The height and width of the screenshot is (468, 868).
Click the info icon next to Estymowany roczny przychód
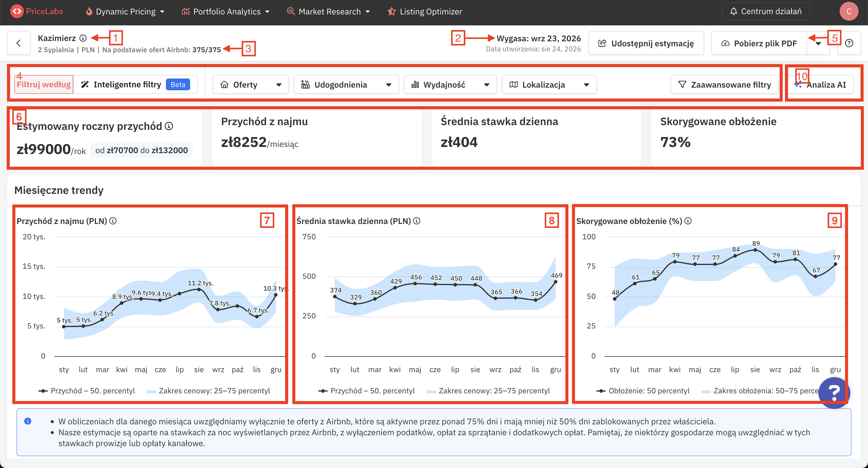coord(169,126)
